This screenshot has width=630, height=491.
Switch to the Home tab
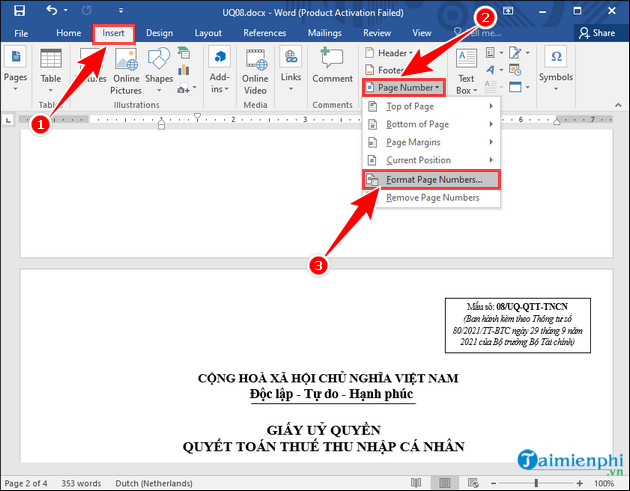pos(69,33)
